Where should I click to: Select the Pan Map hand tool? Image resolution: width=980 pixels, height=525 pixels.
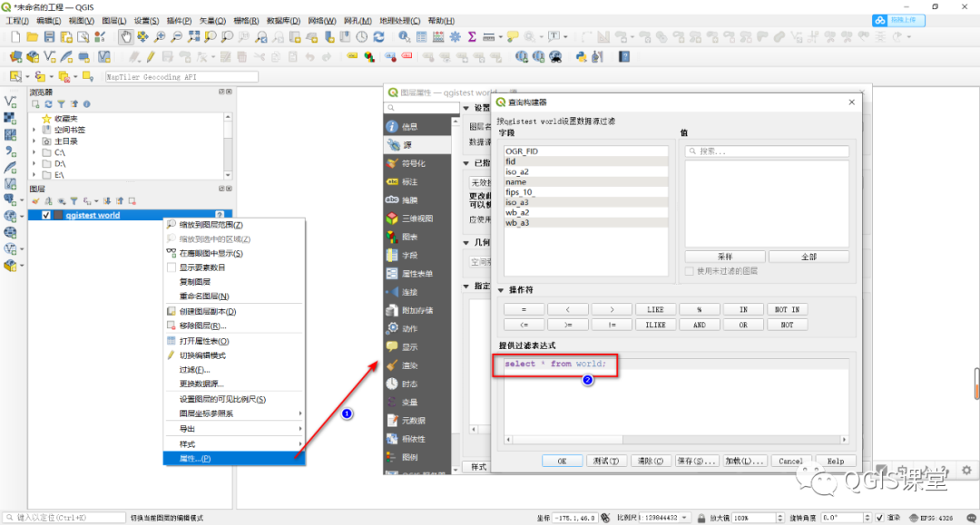pos(126,37)
